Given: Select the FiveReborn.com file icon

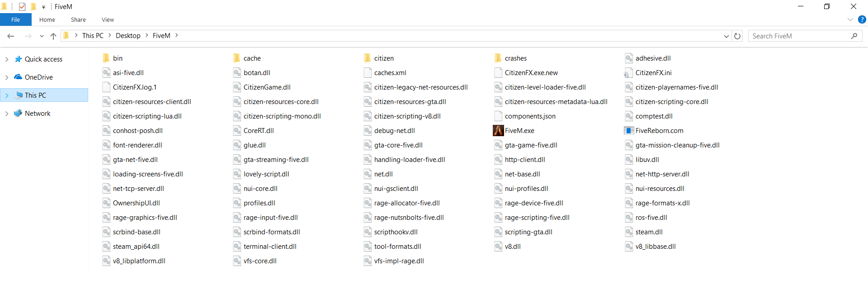Looking at the screenshot, I should click(629, 131).
